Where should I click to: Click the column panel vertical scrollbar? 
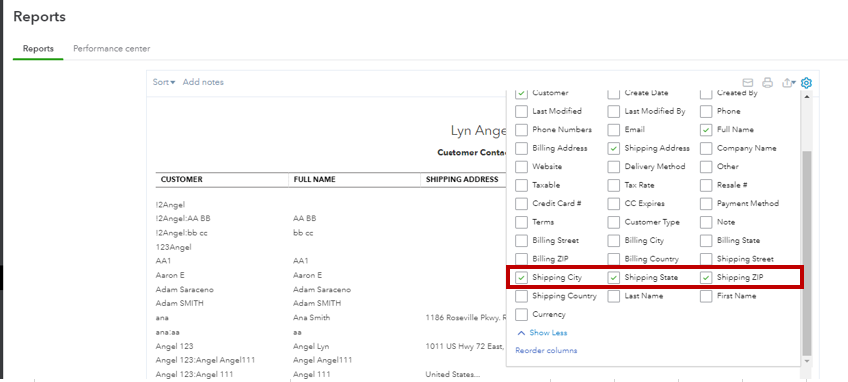(807, 252)
